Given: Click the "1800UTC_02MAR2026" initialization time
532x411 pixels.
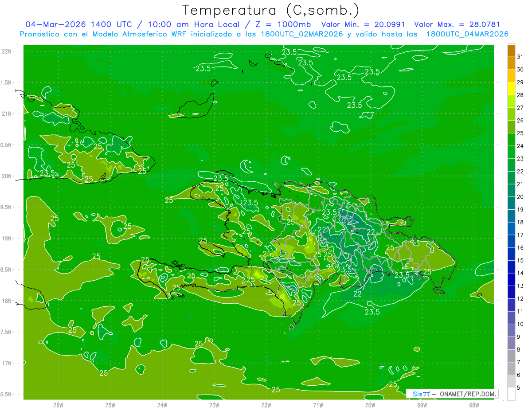Looking at the screenshot, I should point(301,34).
